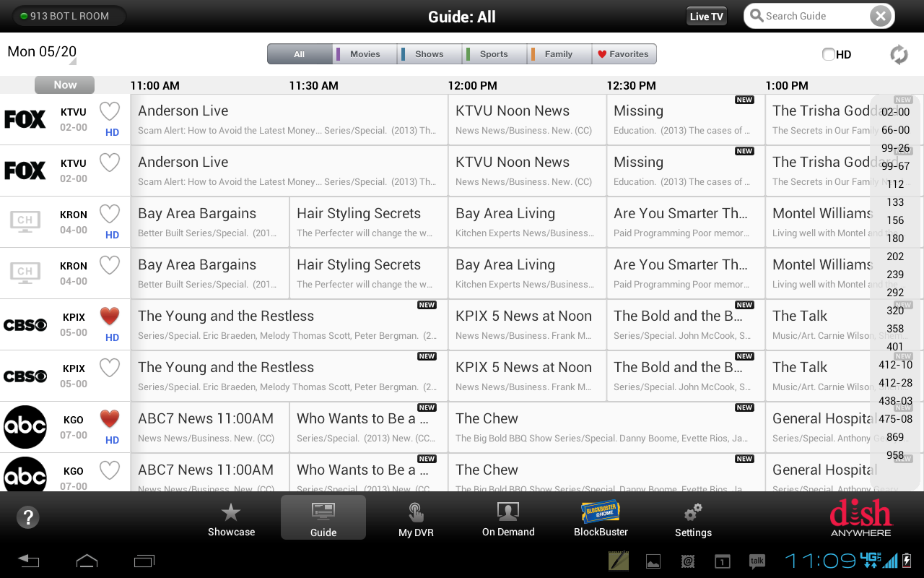The width and height of the screenshot is (924, 578).
Task: Tap the Dish Anywhere logo
Action: tap(860, 517)
